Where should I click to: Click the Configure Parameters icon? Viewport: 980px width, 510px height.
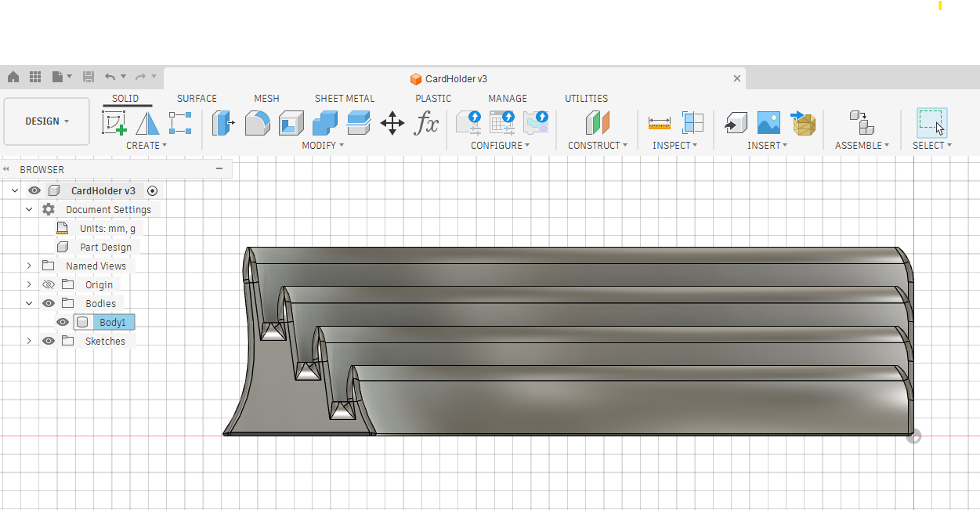coord(468,123)
